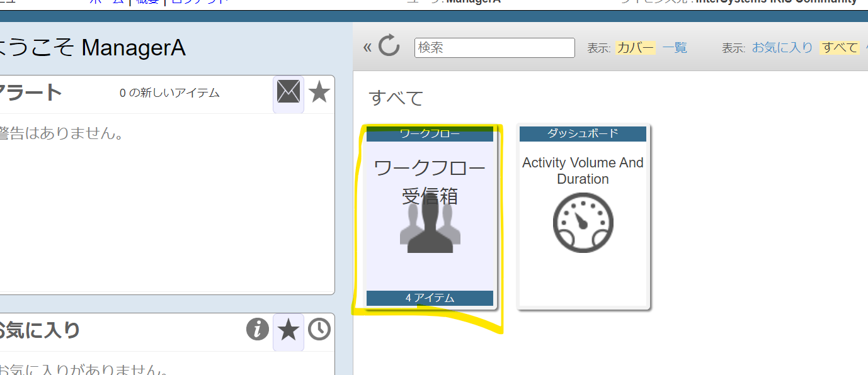Filter items by お気に入り
The width and height of the screenshot is (868, 375).
point(782,48)
